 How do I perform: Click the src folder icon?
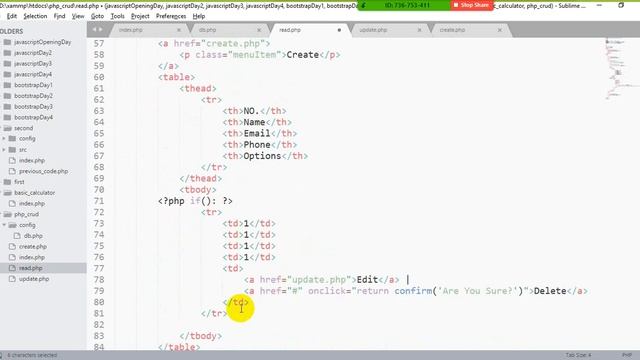tap(12, 150)
